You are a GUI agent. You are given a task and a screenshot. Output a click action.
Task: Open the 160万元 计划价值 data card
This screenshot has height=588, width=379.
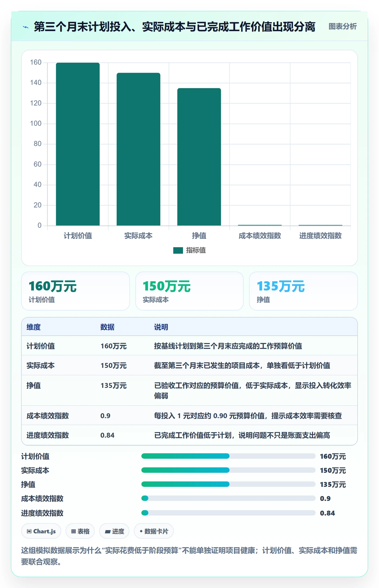[x=76, y=291]
